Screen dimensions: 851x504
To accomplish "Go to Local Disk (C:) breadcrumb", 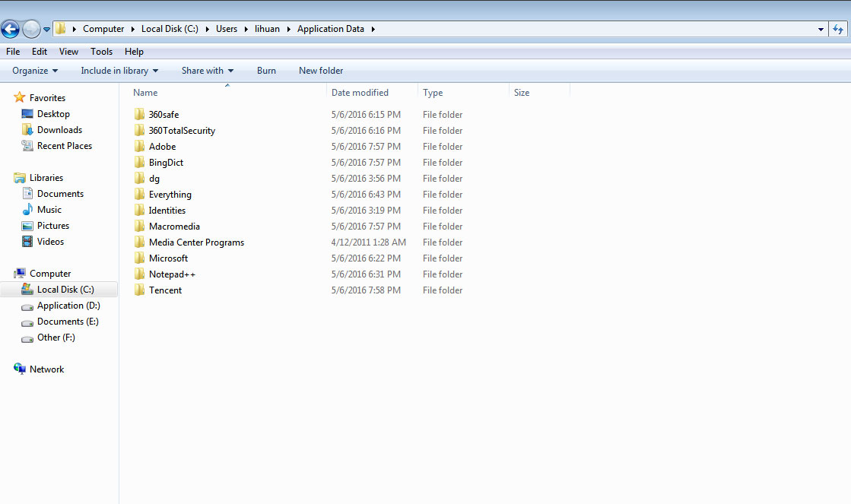I will [x=170, y=30].
